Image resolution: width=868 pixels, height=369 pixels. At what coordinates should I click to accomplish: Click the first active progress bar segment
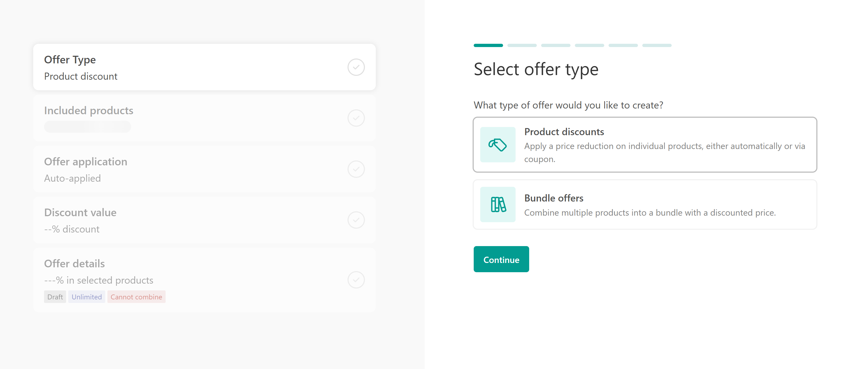coord(488,45)
